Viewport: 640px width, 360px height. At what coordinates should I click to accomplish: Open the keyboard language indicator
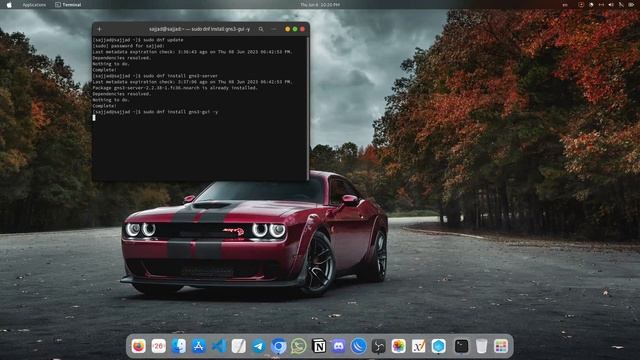(565, 5)
